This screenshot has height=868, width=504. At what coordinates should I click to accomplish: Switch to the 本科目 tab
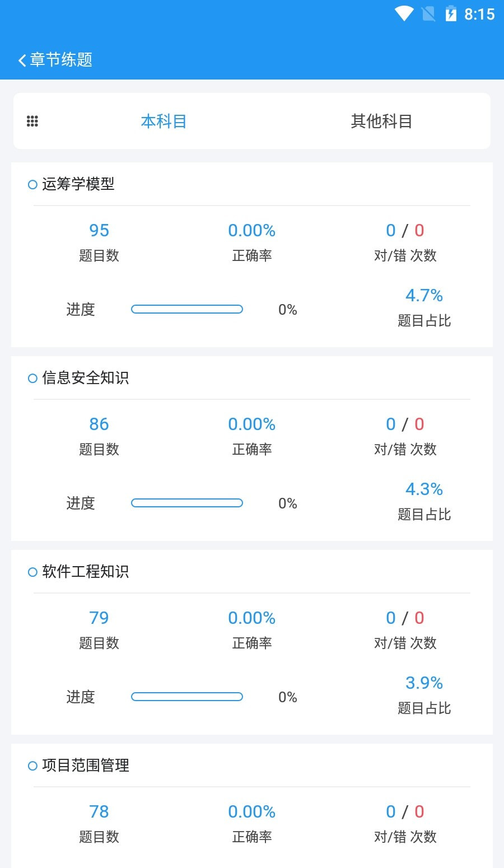pos(164,121)
